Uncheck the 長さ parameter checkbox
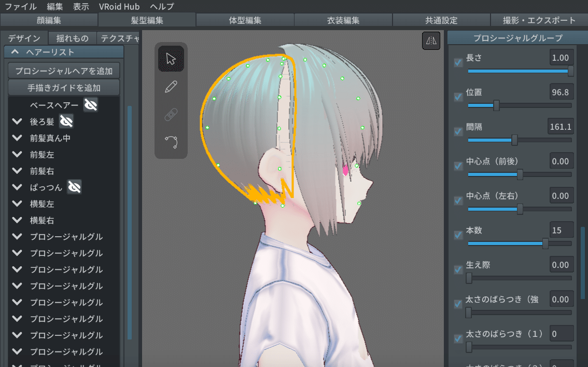Image resolution: width=588 pixels, height=367 pixels. point(458,62)
